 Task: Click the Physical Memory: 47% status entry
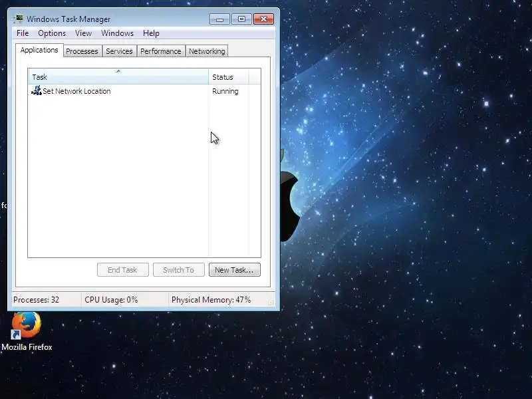(211, 300)
